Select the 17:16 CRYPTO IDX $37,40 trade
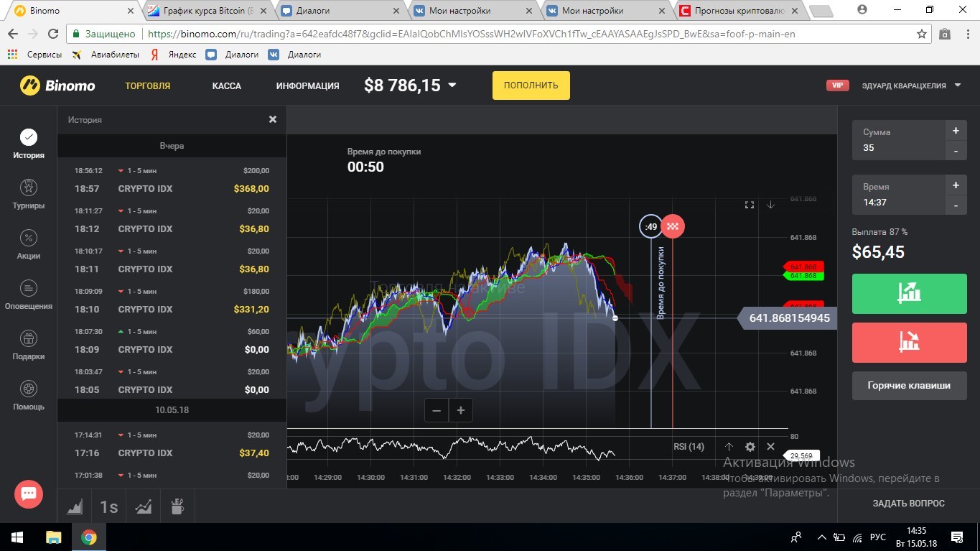 172,445
